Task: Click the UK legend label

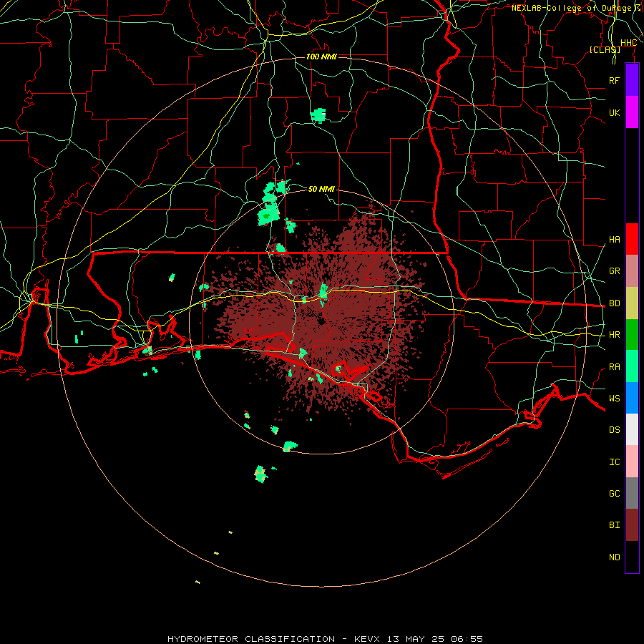Action: [x=614, y=112]
